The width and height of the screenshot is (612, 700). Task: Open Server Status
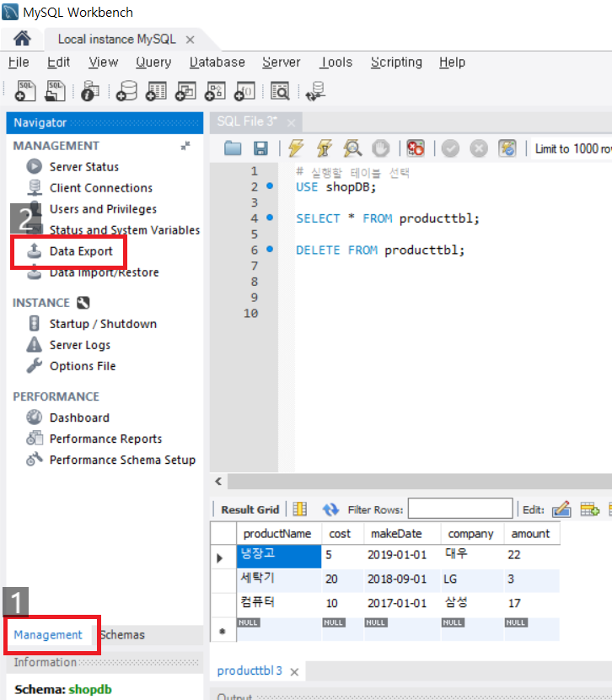[83, 166]
